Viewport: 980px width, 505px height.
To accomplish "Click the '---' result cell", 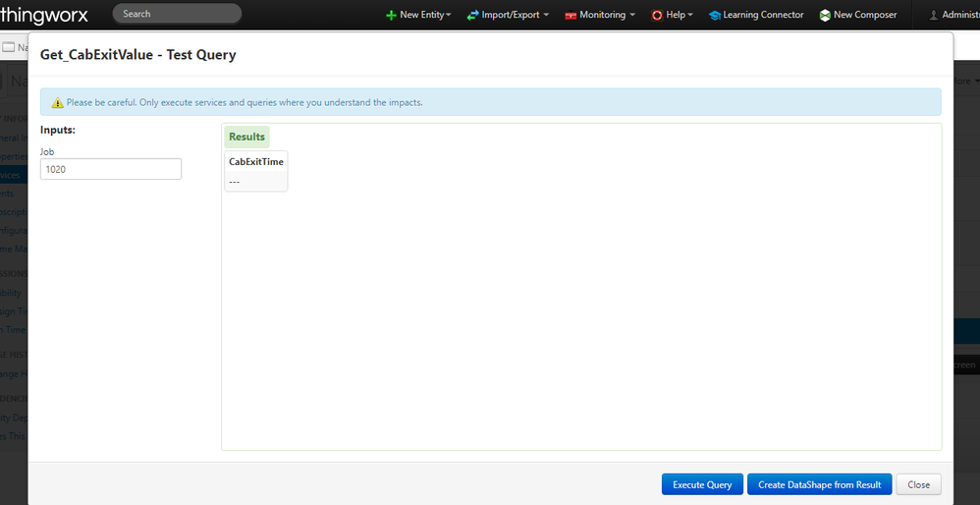I will [x=256, y=182].
